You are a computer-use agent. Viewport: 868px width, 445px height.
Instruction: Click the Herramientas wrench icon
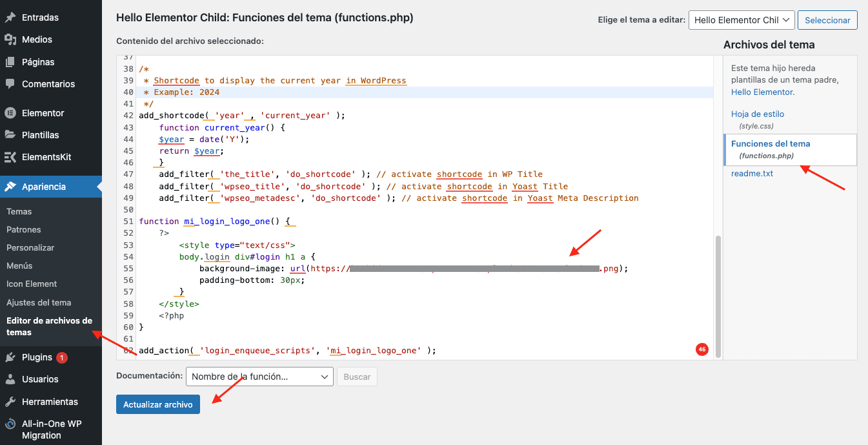10,402
